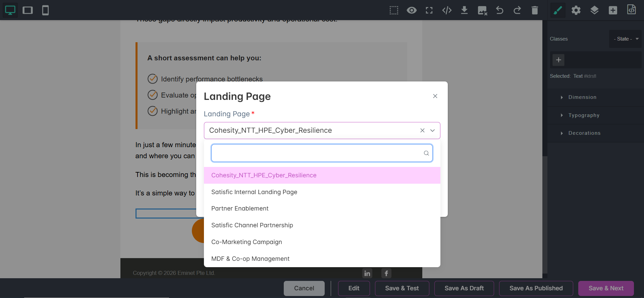Screen dimensions: 644x298
Task: Collapse the Landing Page dropdown chevron
Action: pos(433,130)
